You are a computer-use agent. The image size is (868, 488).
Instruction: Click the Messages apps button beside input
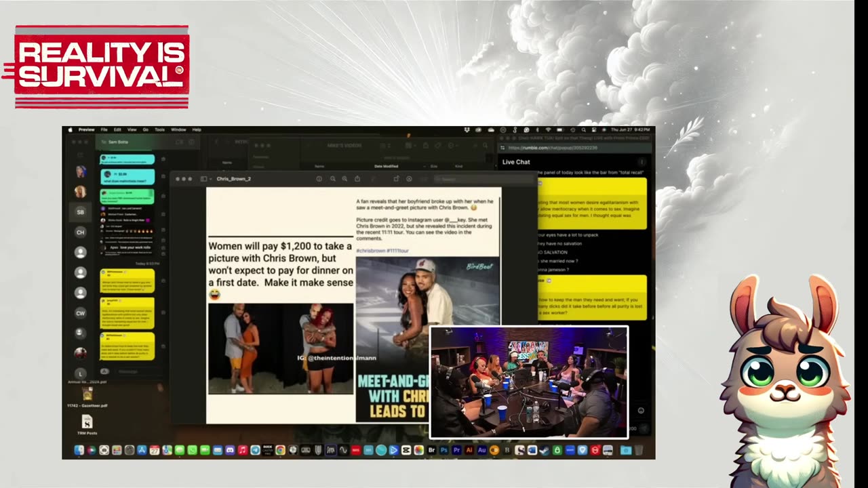(x=104, y=371)
